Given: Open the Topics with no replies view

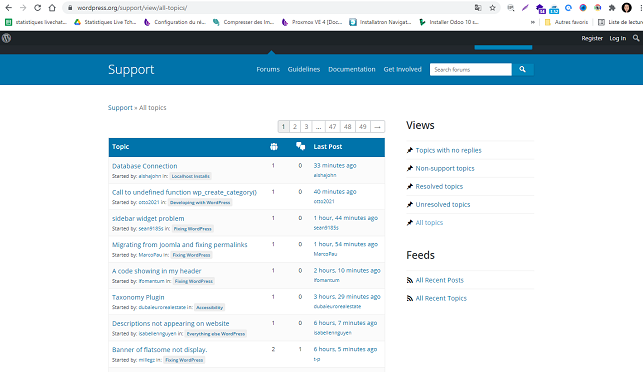Looking at the screenshot, I should click(448, 151).
